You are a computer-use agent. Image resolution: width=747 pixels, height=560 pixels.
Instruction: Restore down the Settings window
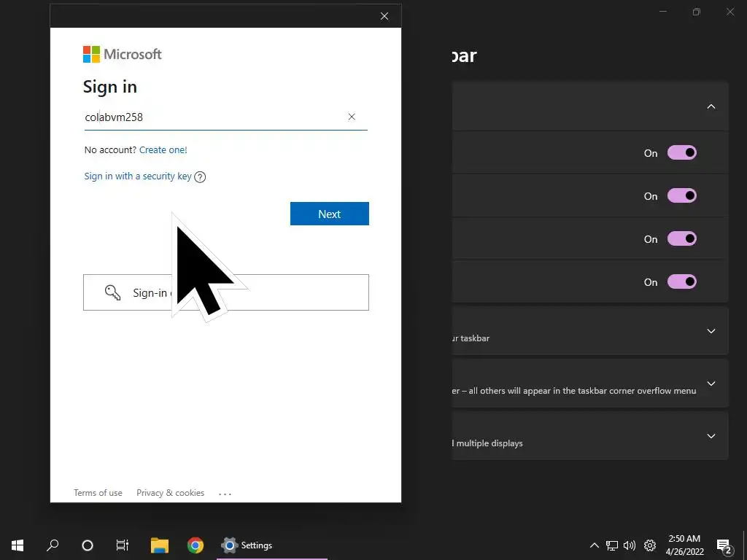point(697,12)
